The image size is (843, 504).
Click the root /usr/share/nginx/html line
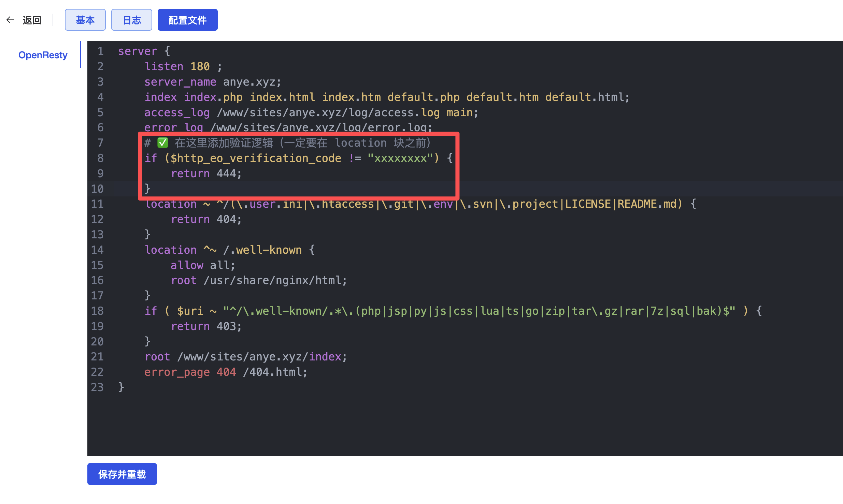[x=259, y=280]
